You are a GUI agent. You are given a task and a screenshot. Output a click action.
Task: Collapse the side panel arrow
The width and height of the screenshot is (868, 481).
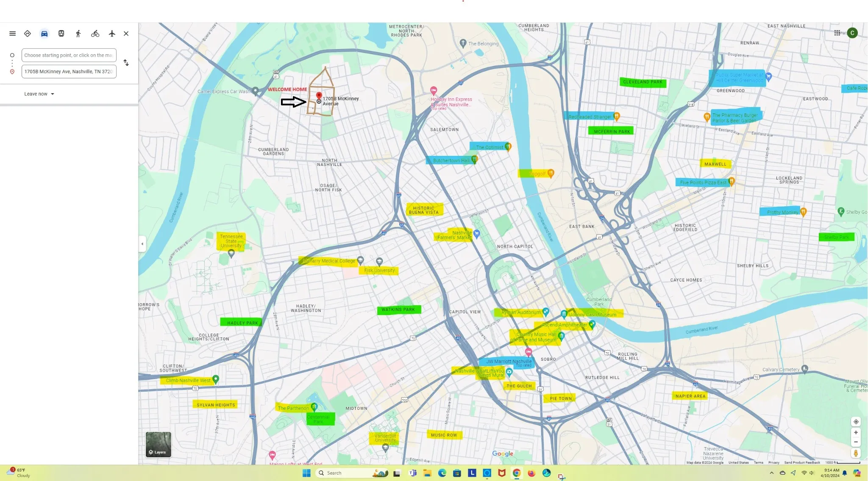(142, 244)
